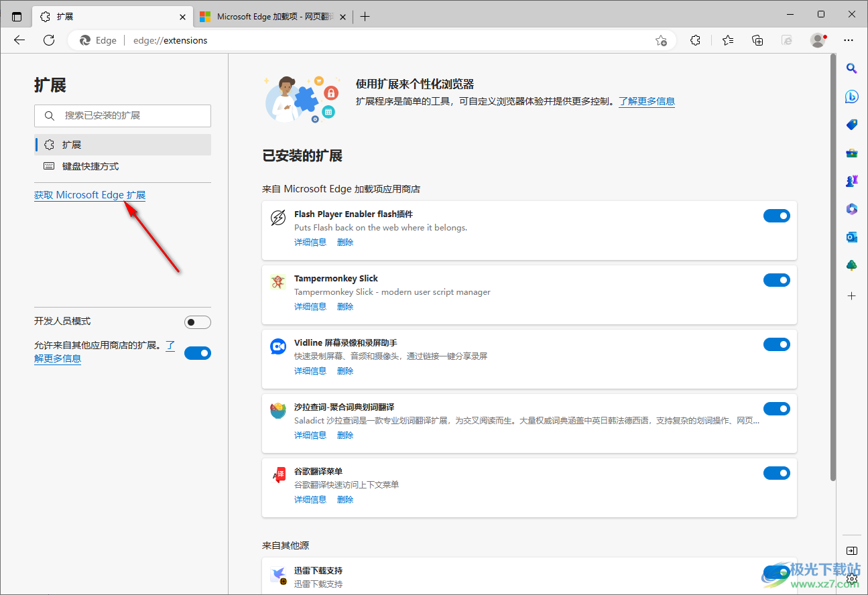Open the Shopping tag sidebar icon
This screenshot has height=595, width=868.
point(852,125)
